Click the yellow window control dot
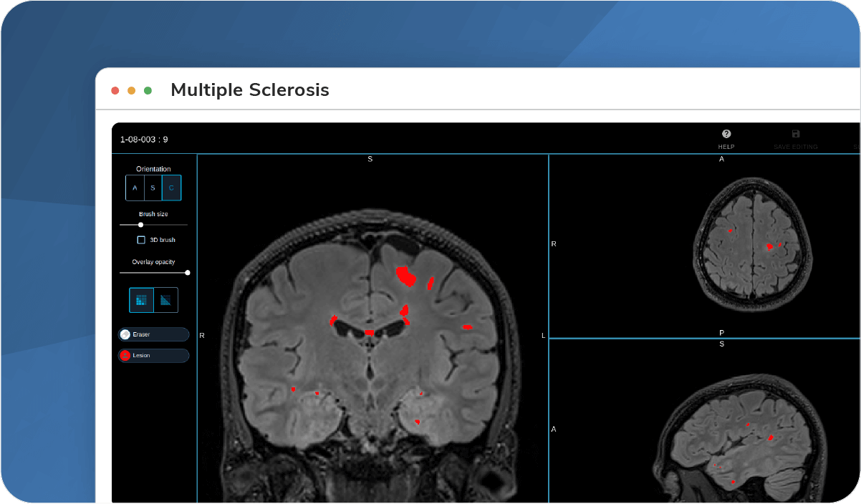Image resolution: width=861 pixels, height=504 pixels. [x=131, y=91]
